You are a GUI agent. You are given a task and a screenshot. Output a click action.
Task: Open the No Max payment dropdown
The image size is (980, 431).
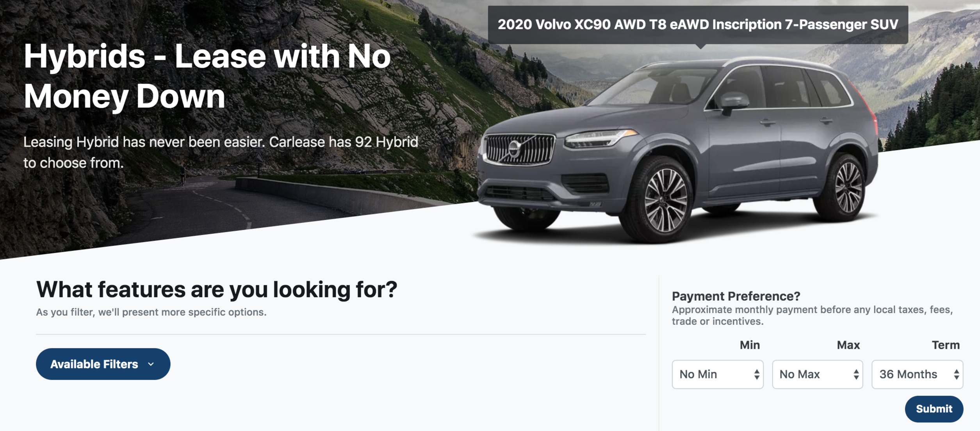(817, 374)
